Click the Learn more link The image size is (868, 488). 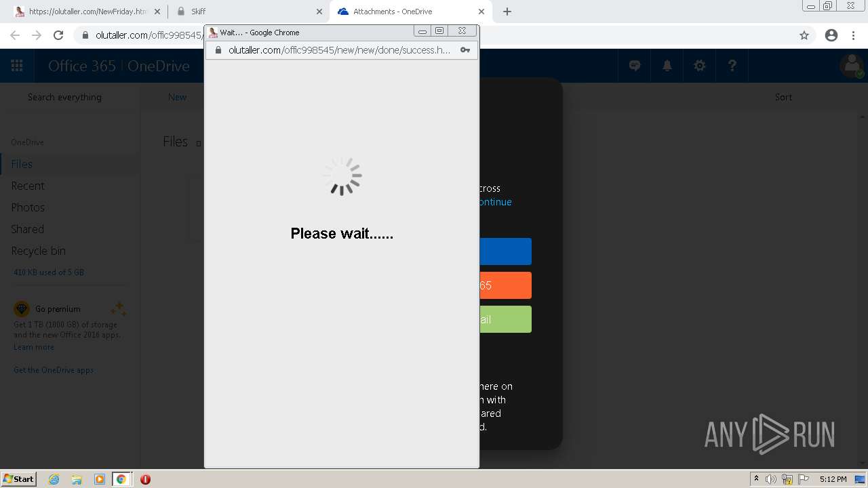tap(34, 347)
